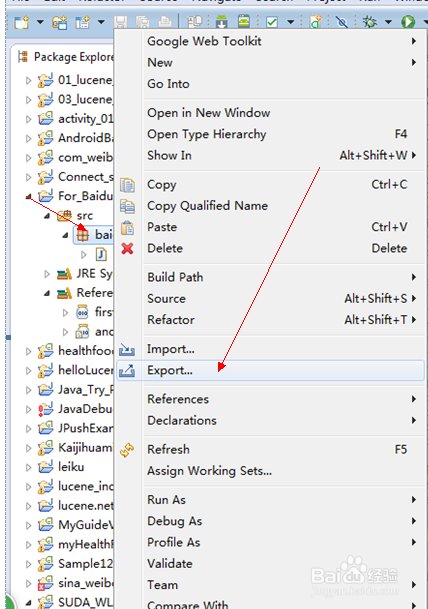Click the Copy Qualified Name icon
Screen dimensions: 428x609
point(127,206)
